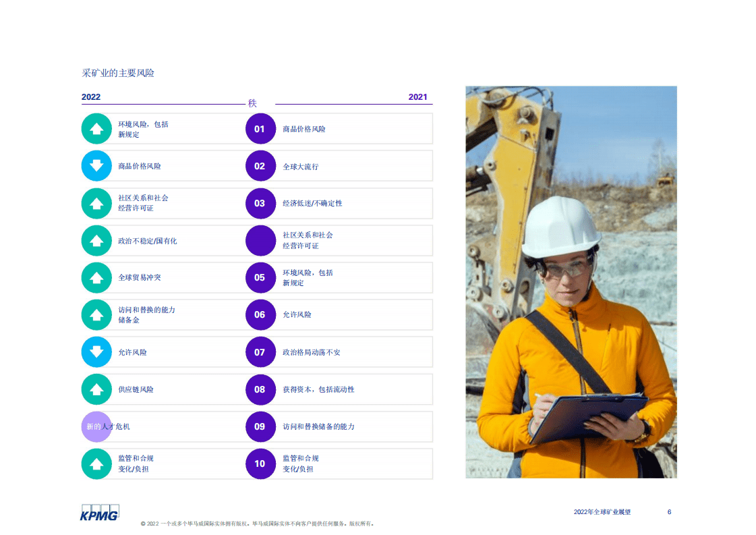Click the green up arrow beside 供应链风险
The image size is (756, 535).
coord(96,389)
